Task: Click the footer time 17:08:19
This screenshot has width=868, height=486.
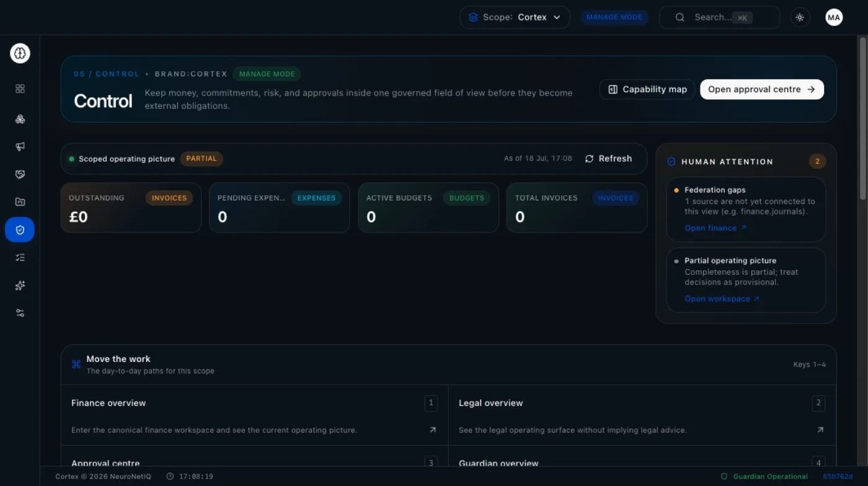Action: [196, 477]
